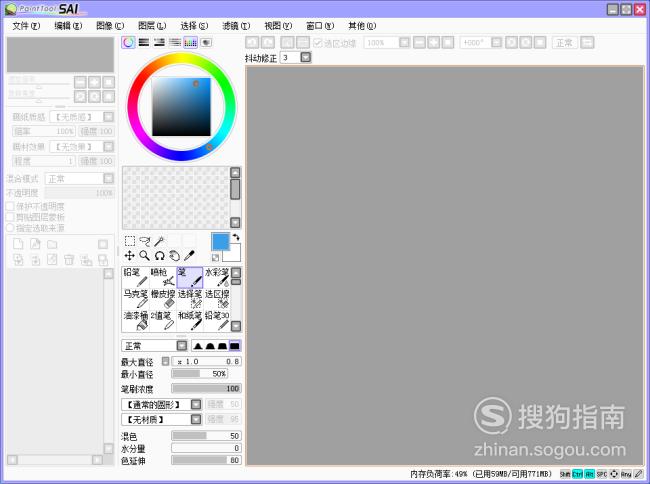The width and height of the screenshot is (650, 484).
Task: Open the 编辑 menu
Action: (68, 26)
